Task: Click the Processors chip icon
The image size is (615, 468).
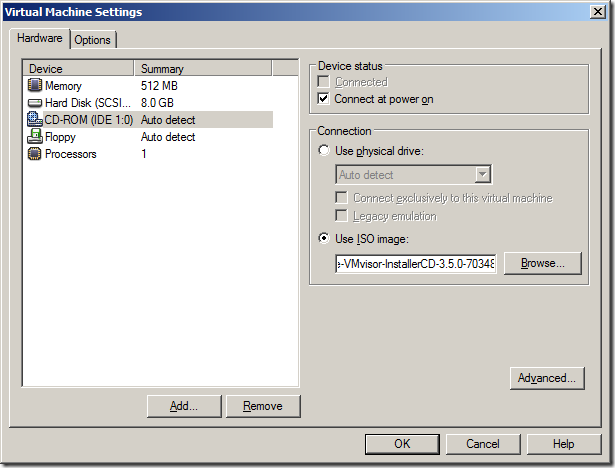Action: [x=35, y=154]
